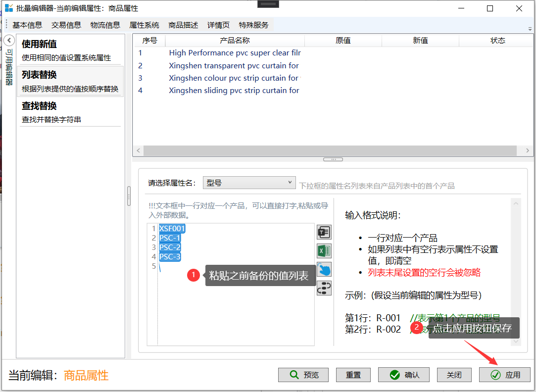The image size is (536, 392).
Task: Click the reverse list order icon
Action: click(324, 288)
